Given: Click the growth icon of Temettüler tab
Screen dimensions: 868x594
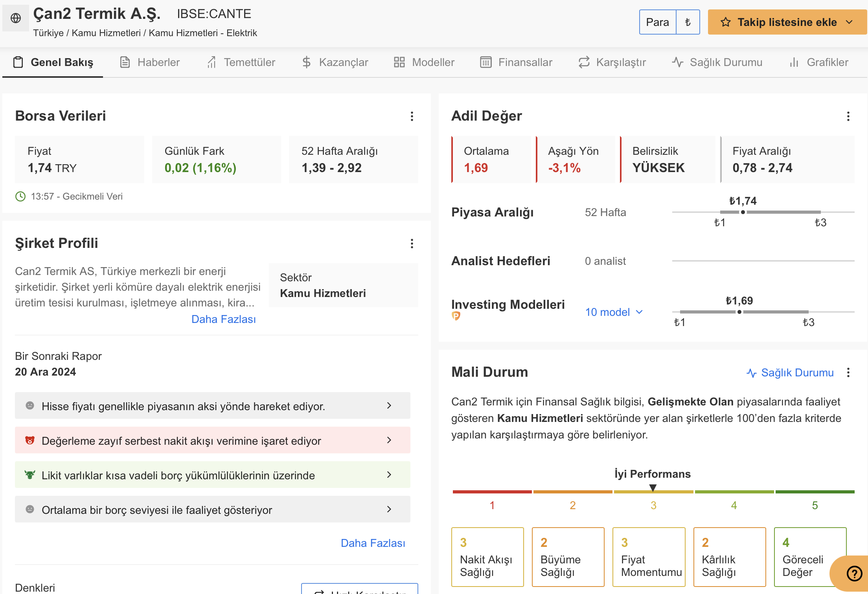Looking at the screenshot, I should pyautogui.click(x=211, y=62).
